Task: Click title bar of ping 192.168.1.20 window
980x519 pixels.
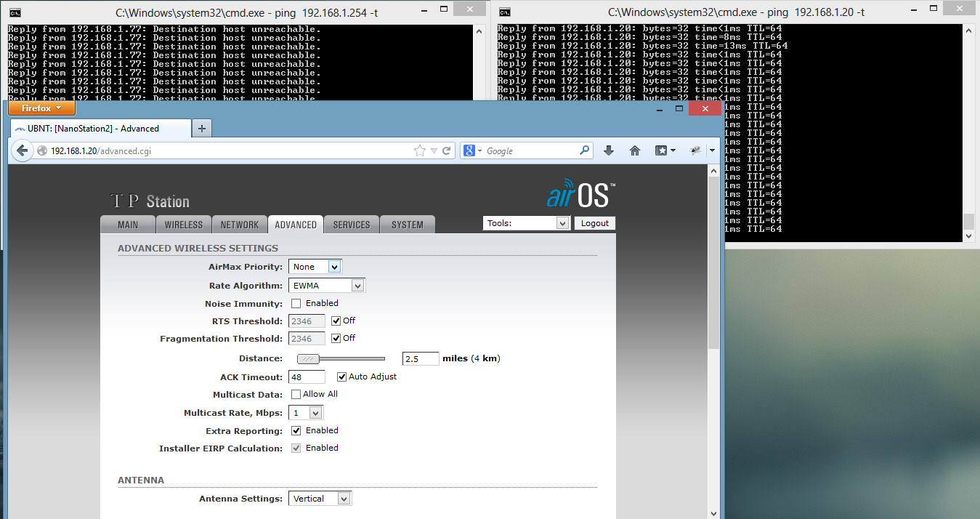Action: tap(736, 12)
